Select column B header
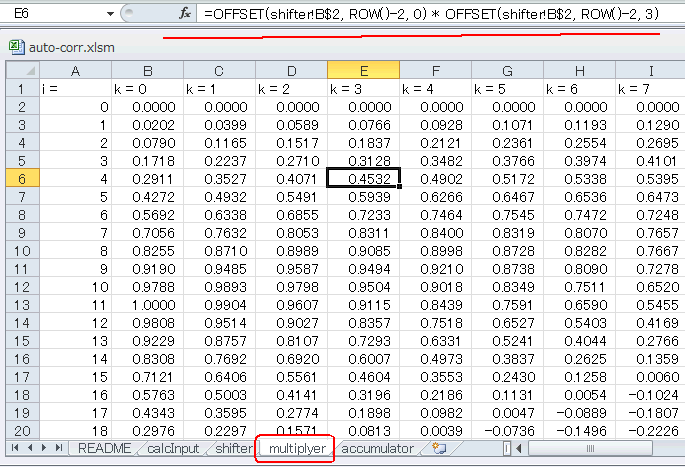Image resolution: width=685 pixels, height=467 pixels. (148, 70)
